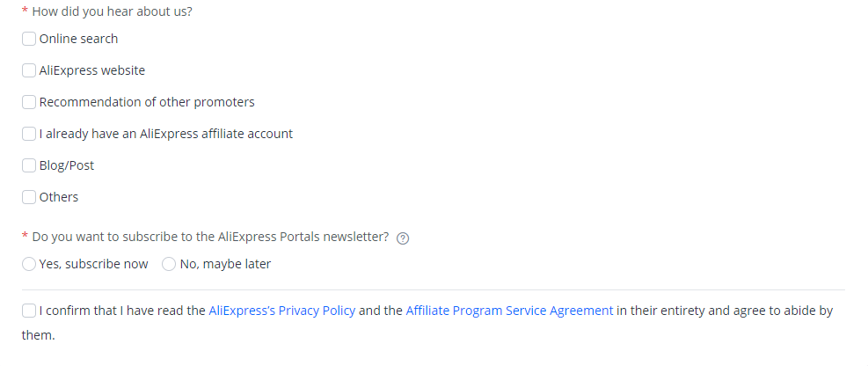
Task: Select checkbox for already having affiliate account
Action: point(29,134)
